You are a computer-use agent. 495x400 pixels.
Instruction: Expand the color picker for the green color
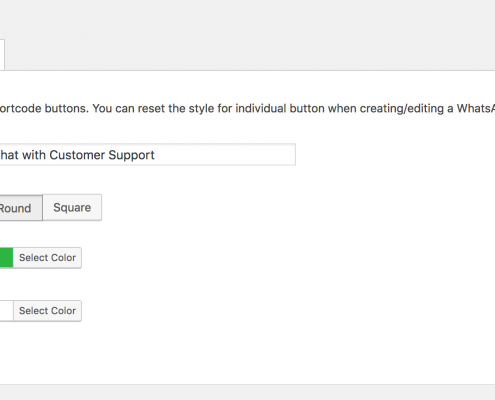click(47, 258)
